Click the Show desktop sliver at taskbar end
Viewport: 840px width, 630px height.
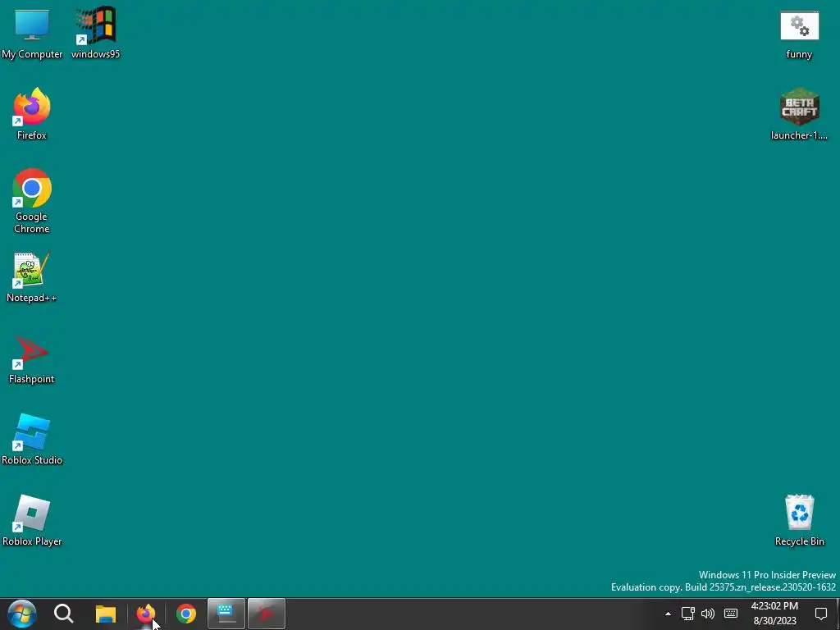coord(838,614)
